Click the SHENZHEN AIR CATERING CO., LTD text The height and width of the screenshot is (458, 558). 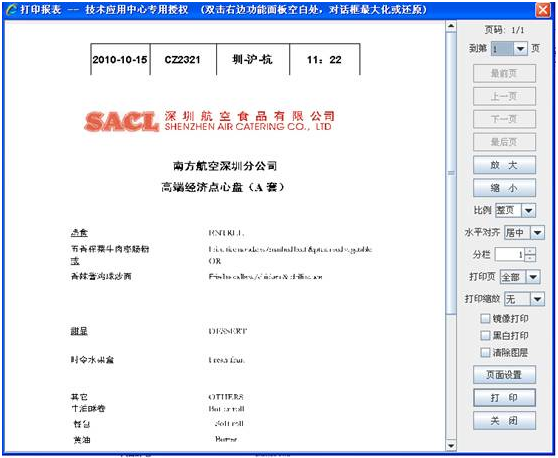coord(248,127)
